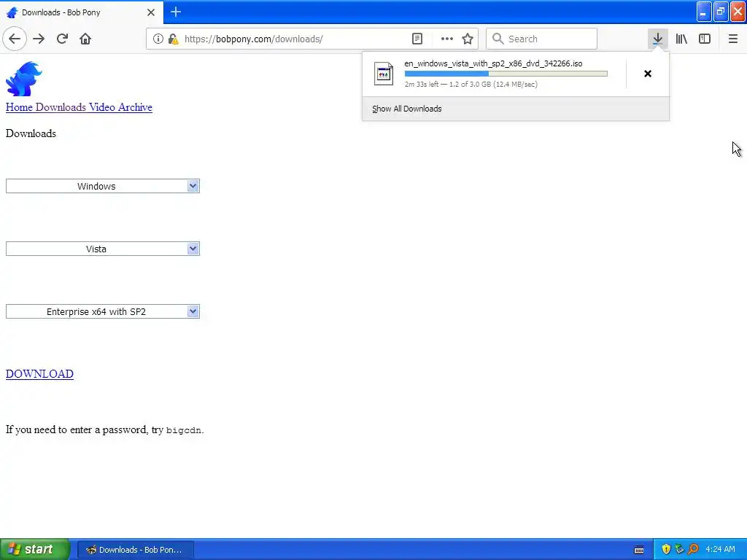Close the Downloads - Bob Pony tab
This screenshot has width=747, height=560.
(x=151, y=12)
